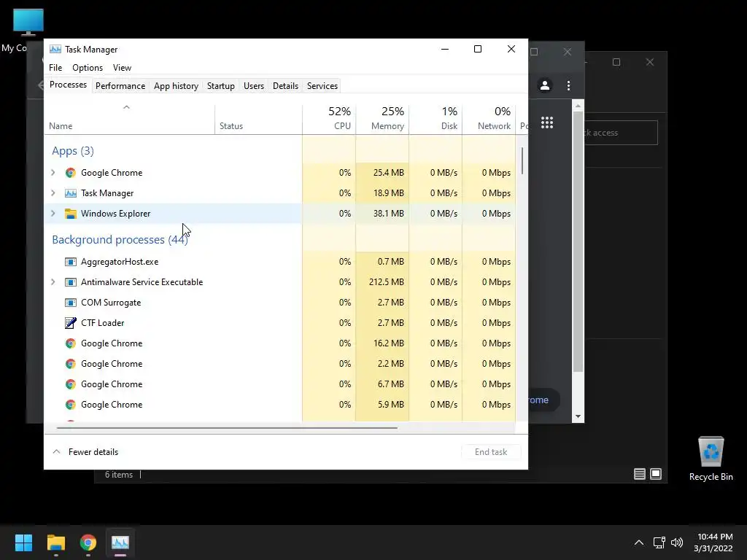Expand the Windows Explorer app group
Image resolution: width=747 pixels, height=560 pixels.
[x=53, y=214]
